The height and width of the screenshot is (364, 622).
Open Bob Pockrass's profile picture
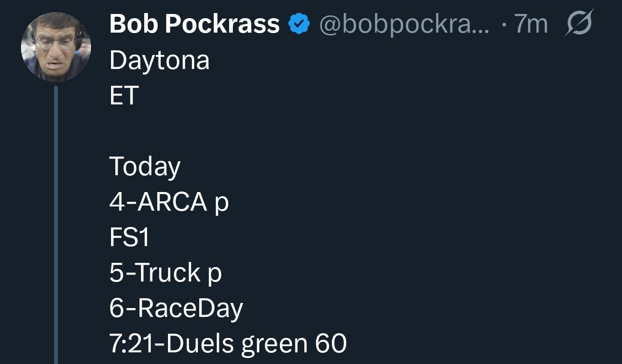[x=56, y=47]
